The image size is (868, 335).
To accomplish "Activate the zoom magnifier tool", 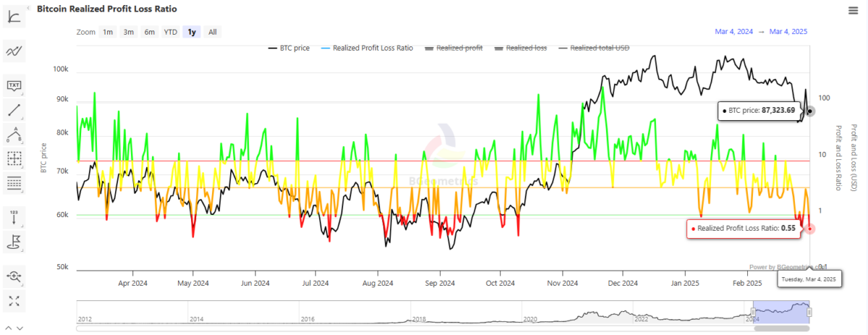I will (x=14, y=276).
